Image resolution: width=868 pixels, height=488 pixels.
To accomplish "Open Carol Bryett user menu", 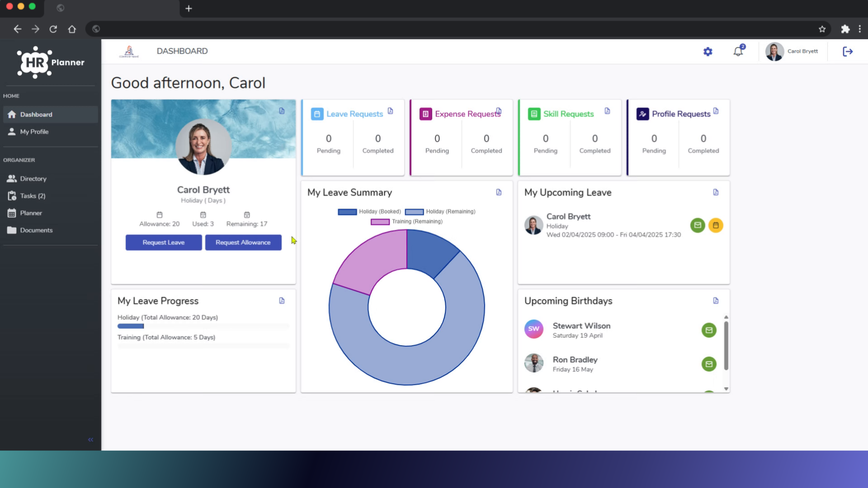I will [792, 52].
